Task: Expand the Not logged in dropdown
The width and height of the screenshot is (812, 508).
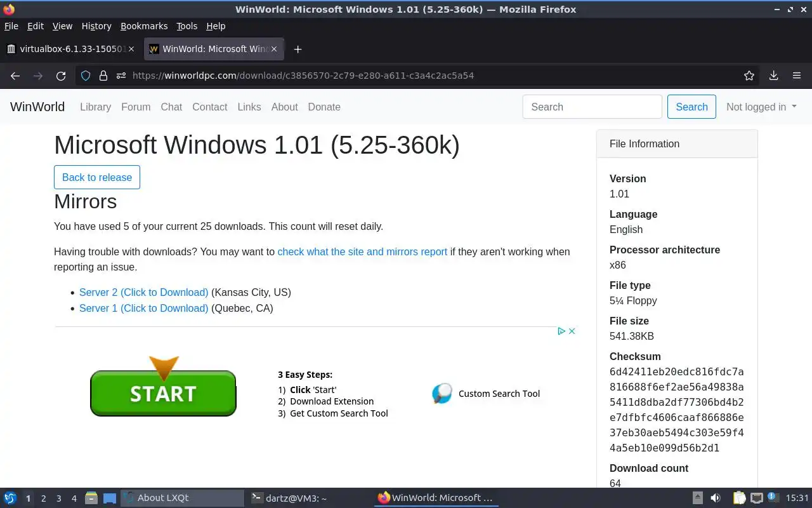Action: (x=761, y=107)
